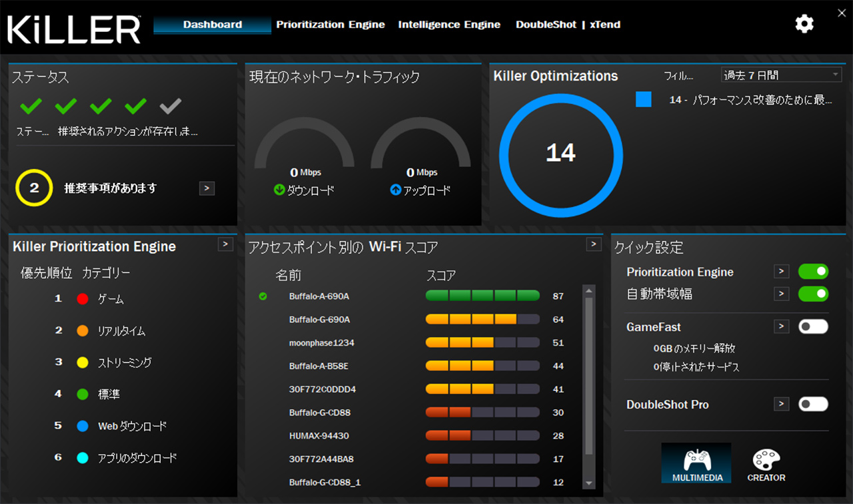The width and height of the screenshot is (853, 504).
Task: Click the third green status checkmark
Action: [101, 105]
